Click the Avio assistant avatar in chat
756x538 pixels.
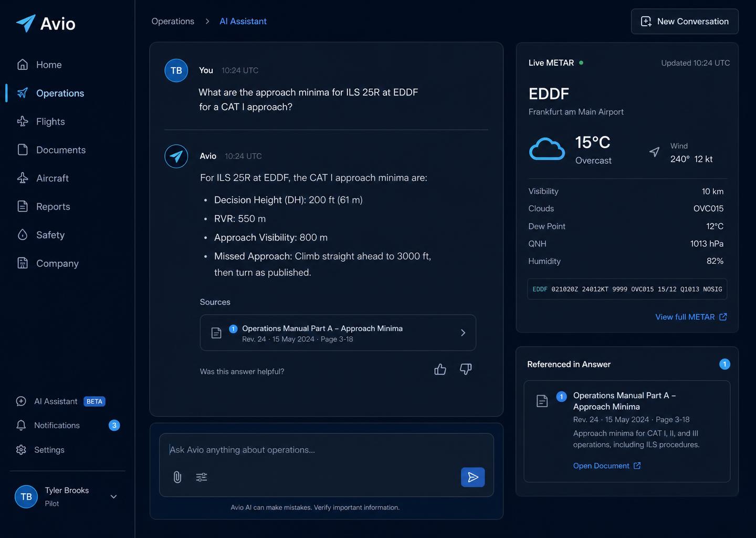[176, 156]
